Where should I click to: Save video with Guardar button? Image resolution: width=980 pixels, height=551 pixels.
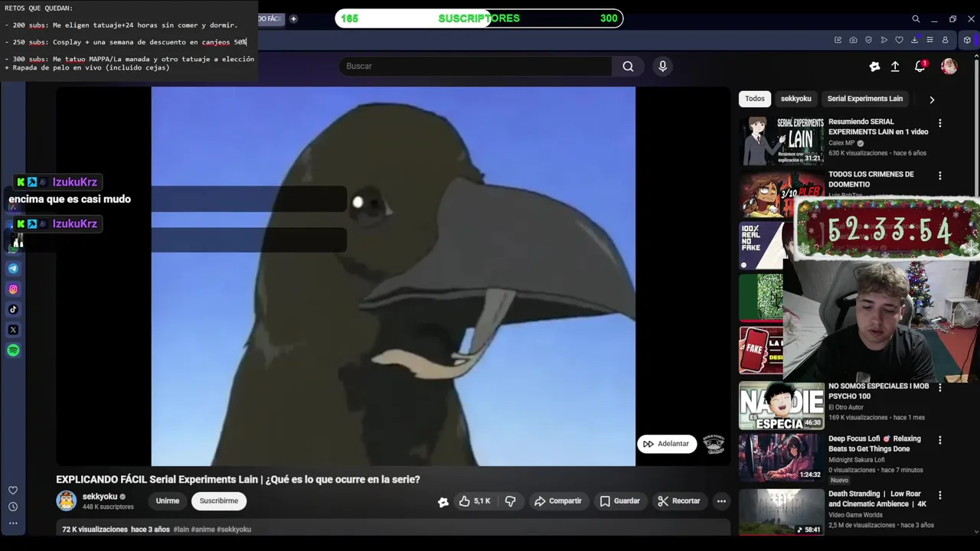click(619, 501)
